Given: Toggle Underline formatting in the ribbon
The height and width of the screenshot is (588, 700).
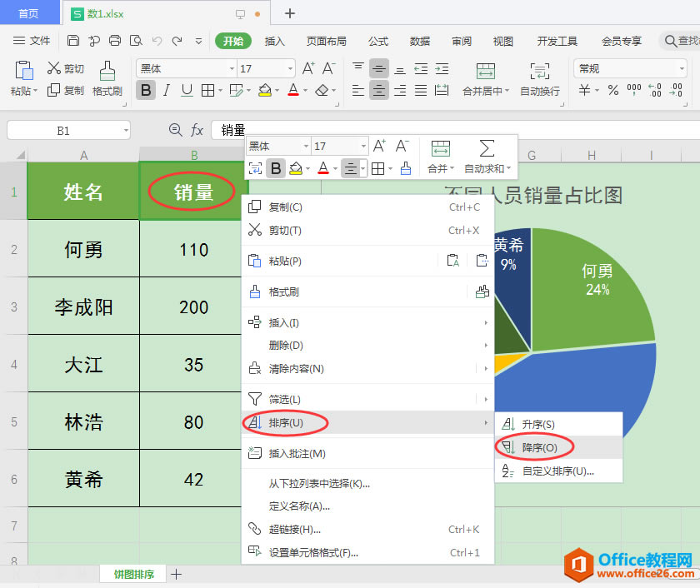Looking at the screenshot, I should [x=187, y=90].
